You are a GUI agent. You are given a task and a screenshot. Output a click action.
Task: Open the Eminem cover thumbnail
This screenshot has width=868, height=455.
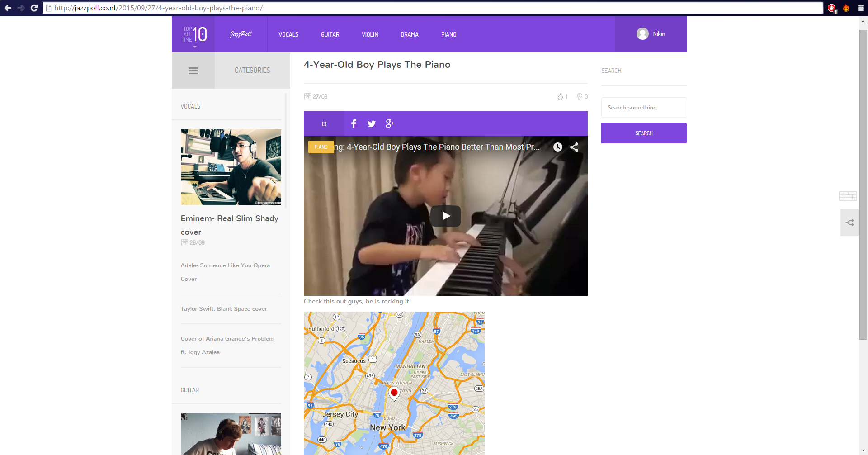click(231, 167)
